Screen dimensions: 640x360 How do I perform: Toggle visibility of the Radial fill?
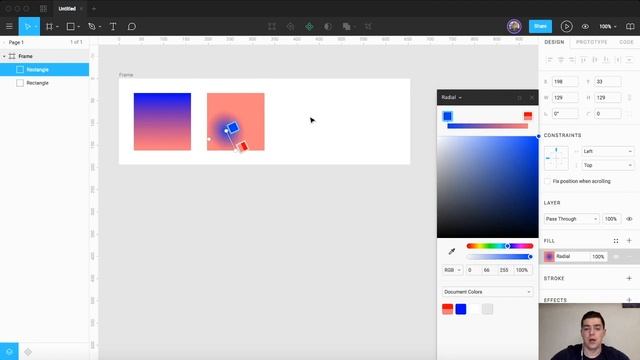point(616,256)
